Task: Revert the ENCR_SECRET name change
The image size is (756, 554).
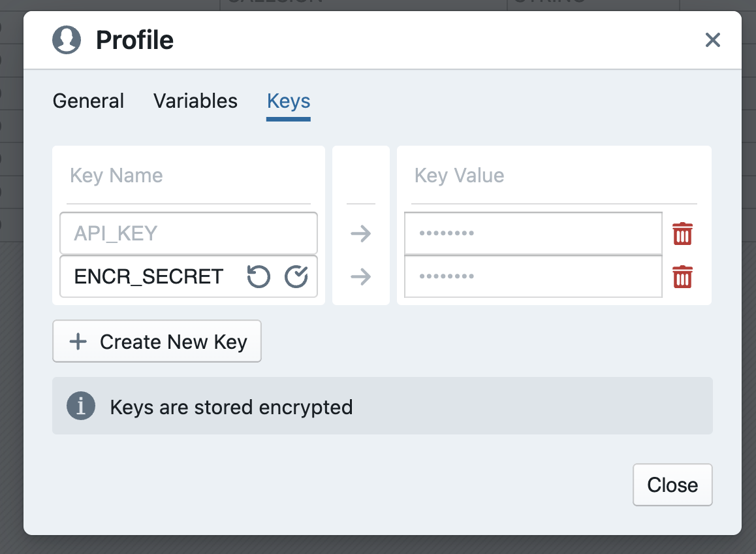Action: tap(259, 277)
